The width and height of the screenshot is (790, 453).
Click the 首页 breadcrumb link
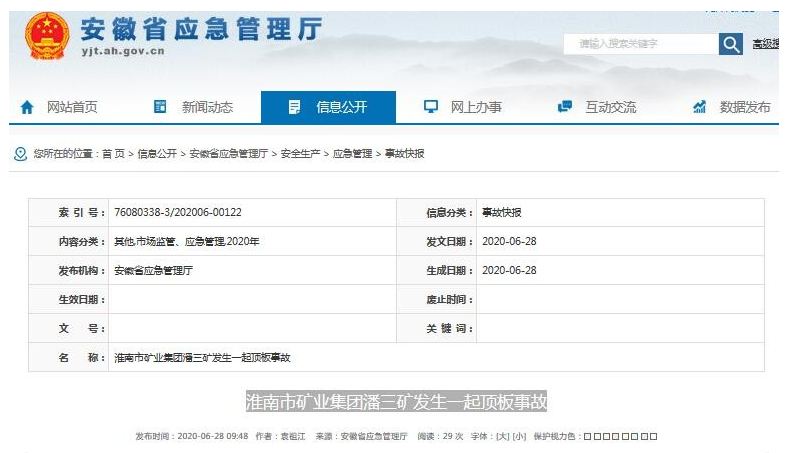pos(113,154)
